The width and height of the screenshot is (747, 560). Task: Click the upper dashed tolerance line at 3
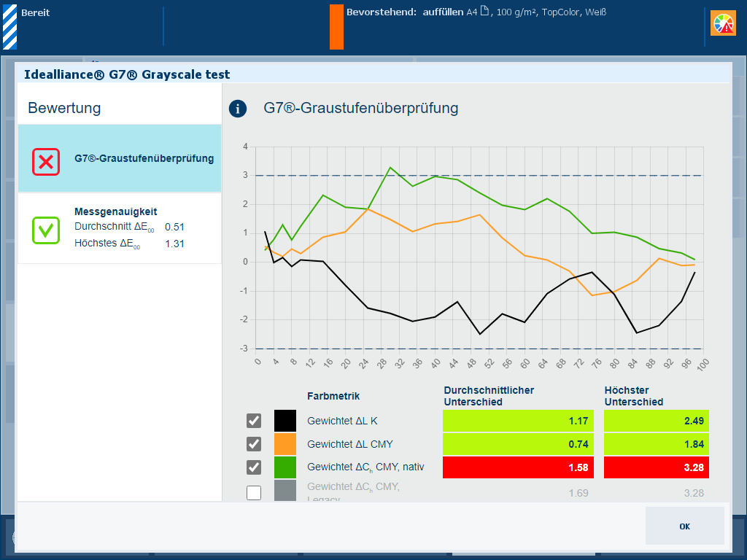[x=479, y=176]
